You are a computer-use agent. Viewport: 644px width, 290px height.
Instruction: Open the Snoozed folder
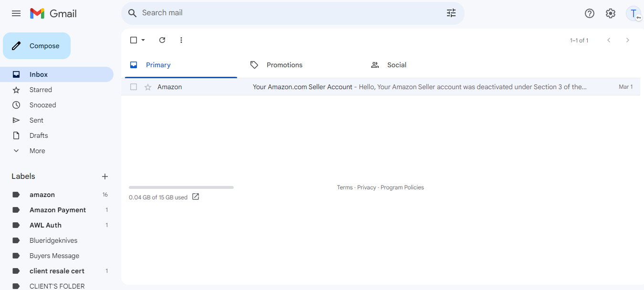point(57,105)
